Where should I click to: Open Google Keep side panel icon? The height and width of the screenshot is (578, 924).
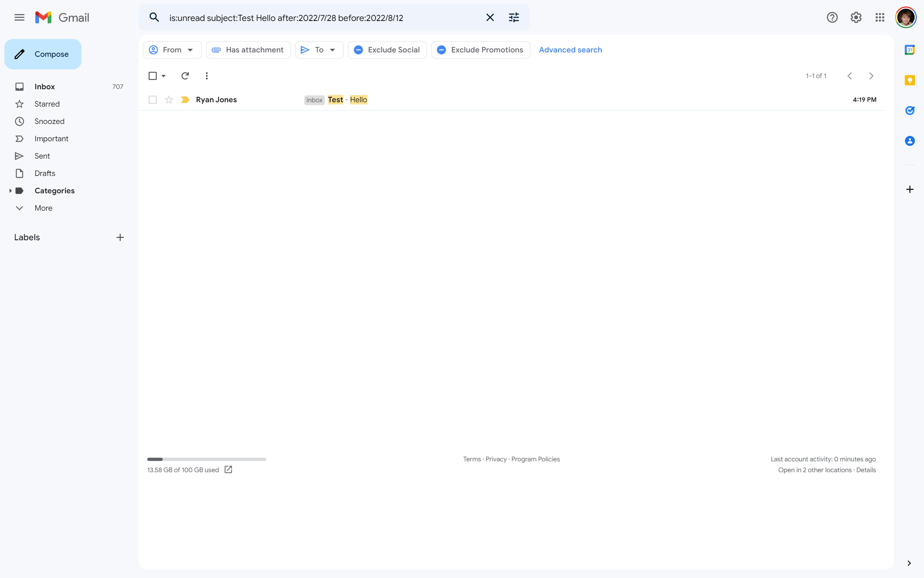click(910, 80)
